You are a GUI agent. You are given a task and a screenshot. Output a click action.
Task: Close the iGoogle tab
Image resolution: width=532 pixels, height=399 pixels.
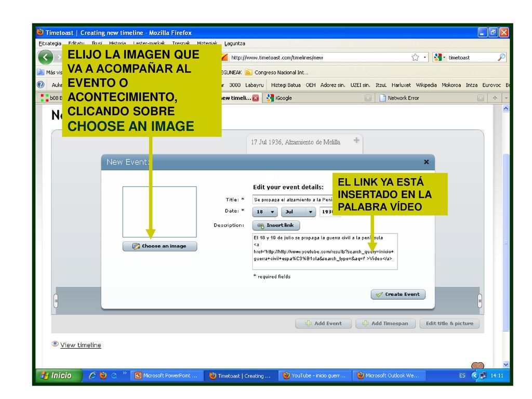(x=368, y=98)
